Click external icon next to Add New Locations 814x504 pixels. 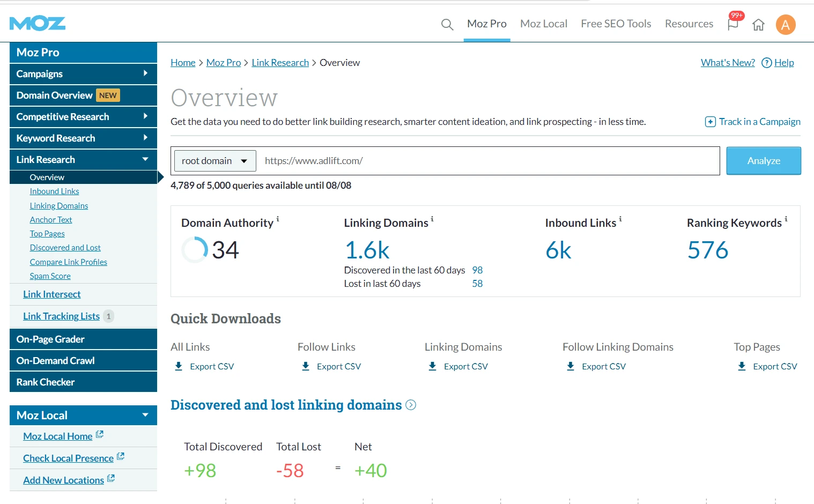(111, 479)
